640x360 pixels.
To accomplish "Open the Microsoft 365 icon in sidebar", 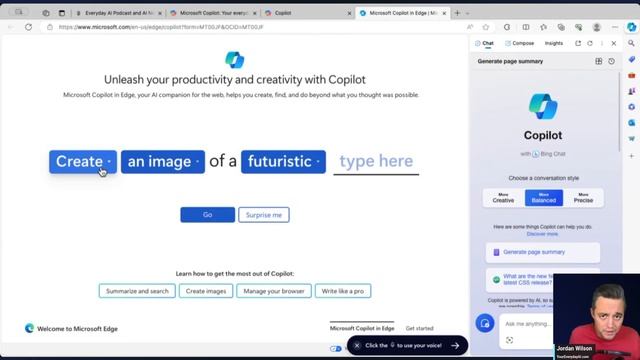I will point(631,107).
